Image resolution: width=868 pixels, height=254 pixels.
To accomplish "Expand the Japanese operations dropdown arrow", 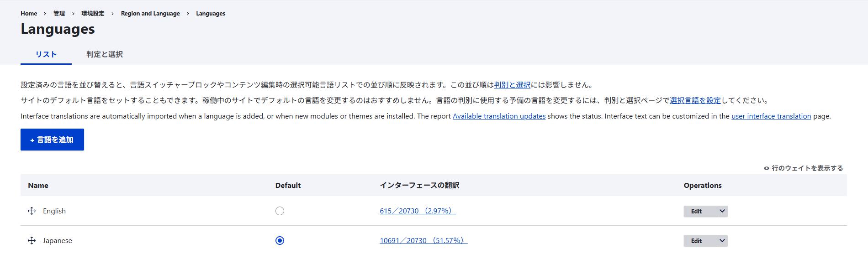I will (722, 241).
